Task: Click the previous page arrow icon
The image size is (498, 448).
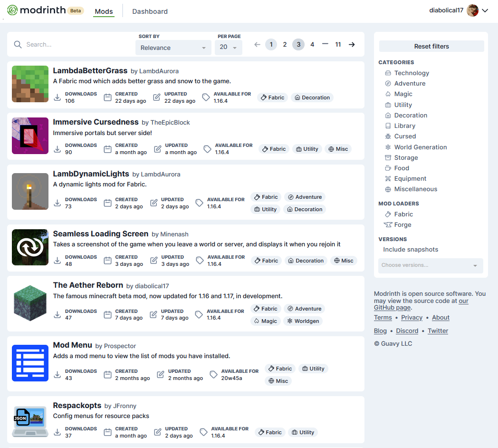Action: 257,44
